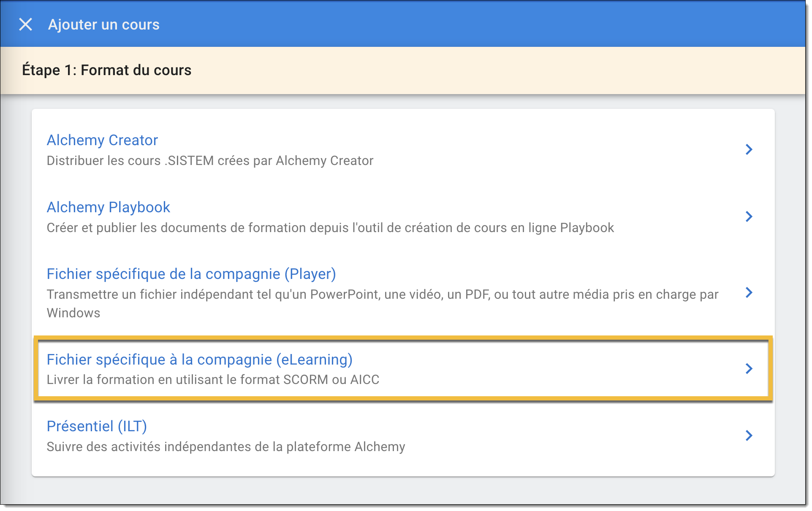Screen dimensions: 812x511
Task: Select the Alchemy Creator course format title
Action: (102, 140)
